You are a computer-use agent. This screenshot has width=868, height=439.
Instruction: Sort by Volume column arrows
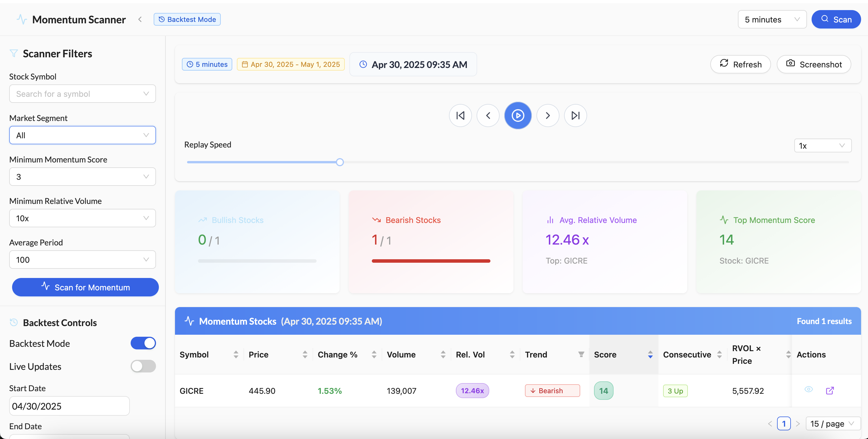coord(443,354)
